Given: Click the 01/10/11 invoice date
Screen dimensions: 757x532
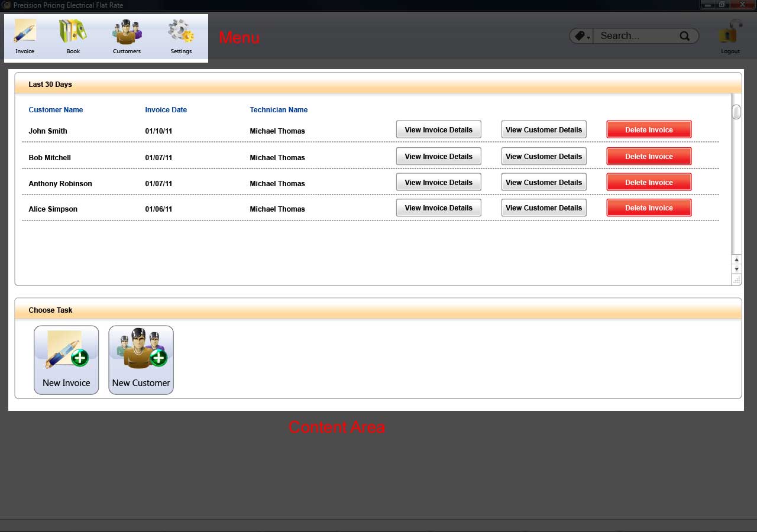Looking at the screenshot, I should click(x=158, y=131).
